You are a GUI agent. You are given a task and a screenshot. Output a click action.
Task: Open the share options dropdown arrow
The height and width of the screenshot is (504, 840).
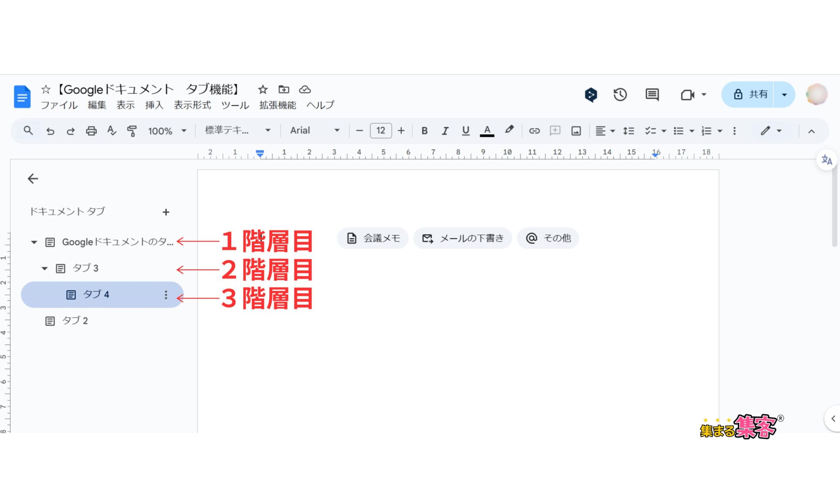(784, 95)
